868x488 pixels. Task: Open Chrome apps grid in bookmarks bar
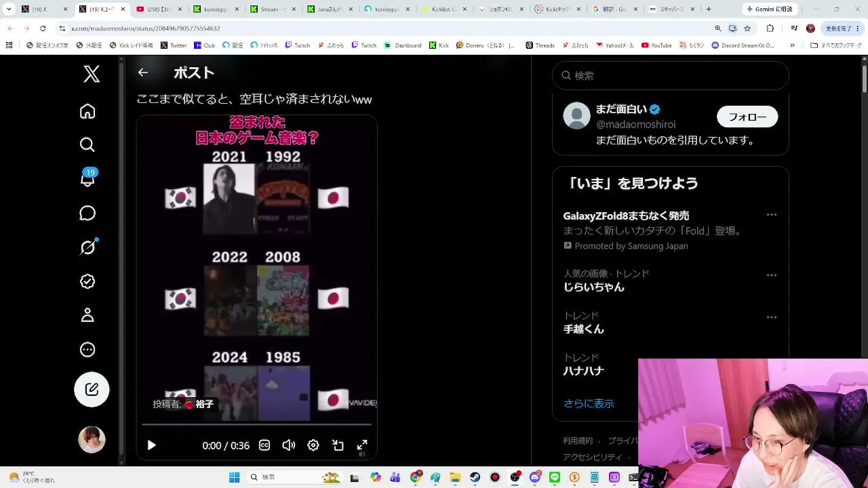click(x=9, y=45)
